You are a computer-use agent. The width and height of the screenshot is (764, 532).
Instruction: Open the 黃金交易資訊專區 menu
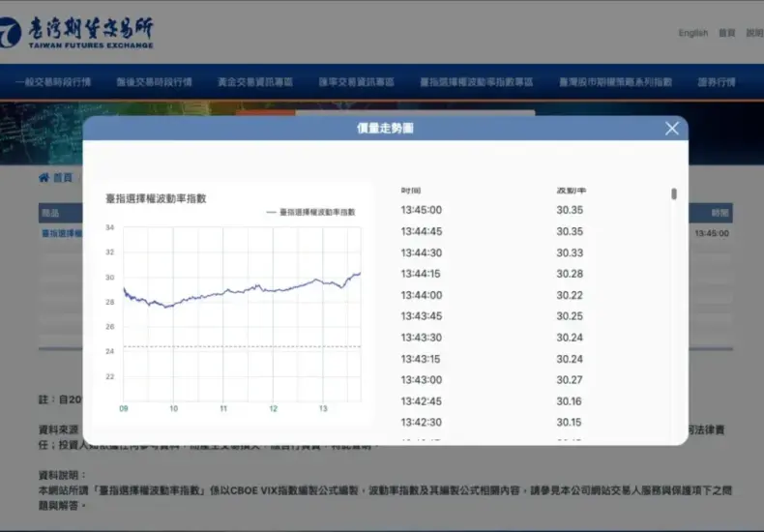point(255,82)
